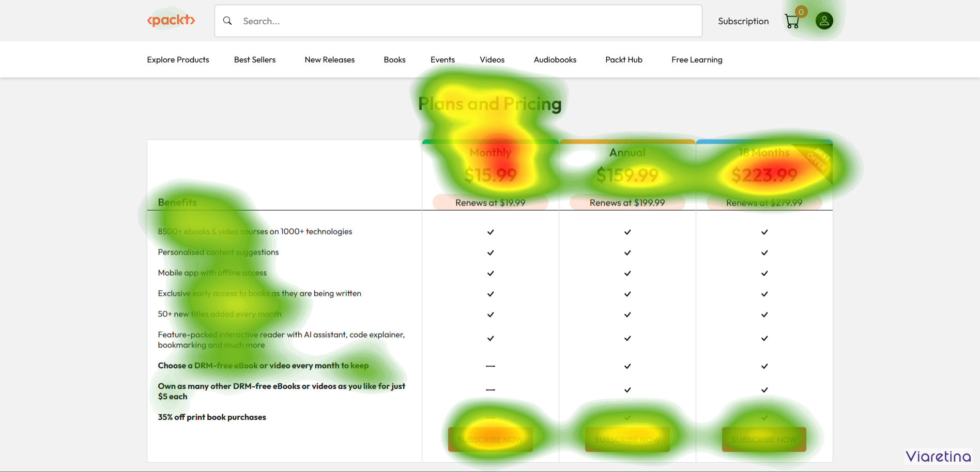Click 'Renews at $279.99' label
Screen dimensions: 980x472
[x=764, y=202]
